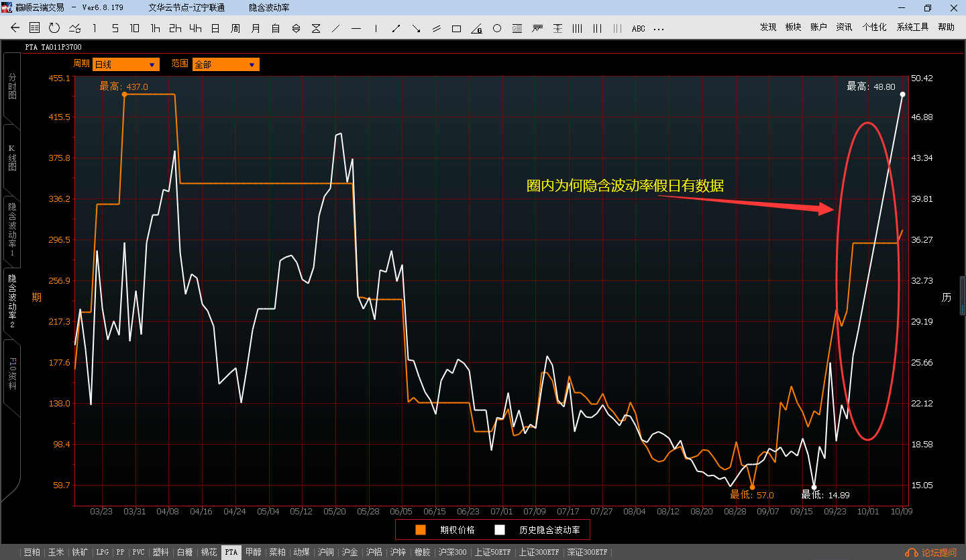This screenshot has width=966, height=560.
Task: Switch to weekly 周 period chart
Action: [x=235, y=28]
